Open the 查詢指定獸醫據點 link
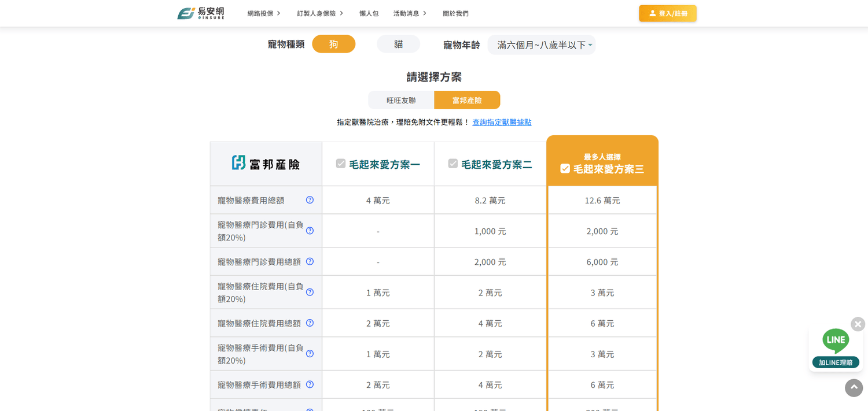 click(x=502, y=122)
